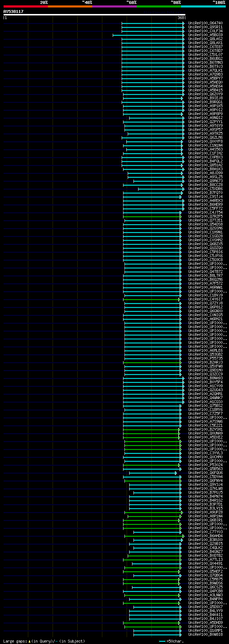
Task: Click cyan alignment bar for UniRef100_O64740
Action: (x=153, y=23)
